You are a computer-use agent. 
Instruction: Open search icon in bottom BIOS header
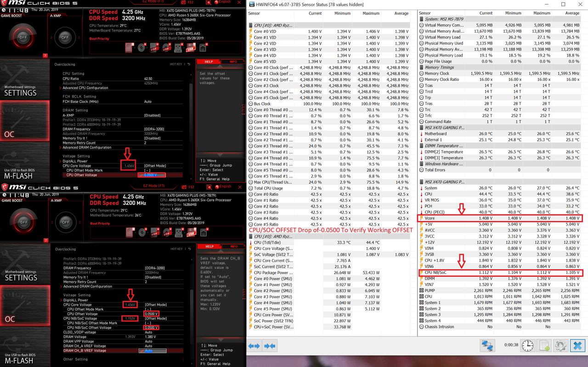210,186
